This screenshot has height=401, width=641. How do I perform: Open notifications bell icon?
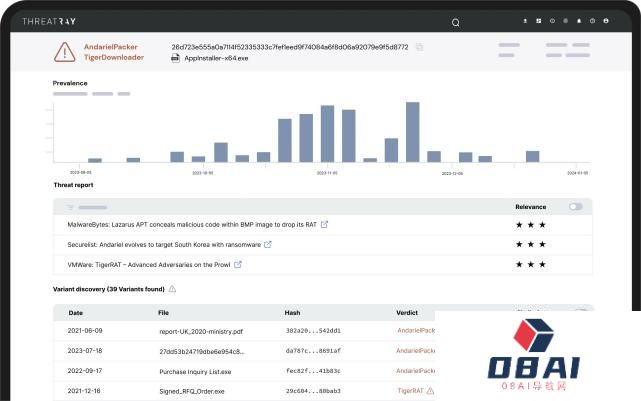578,21
